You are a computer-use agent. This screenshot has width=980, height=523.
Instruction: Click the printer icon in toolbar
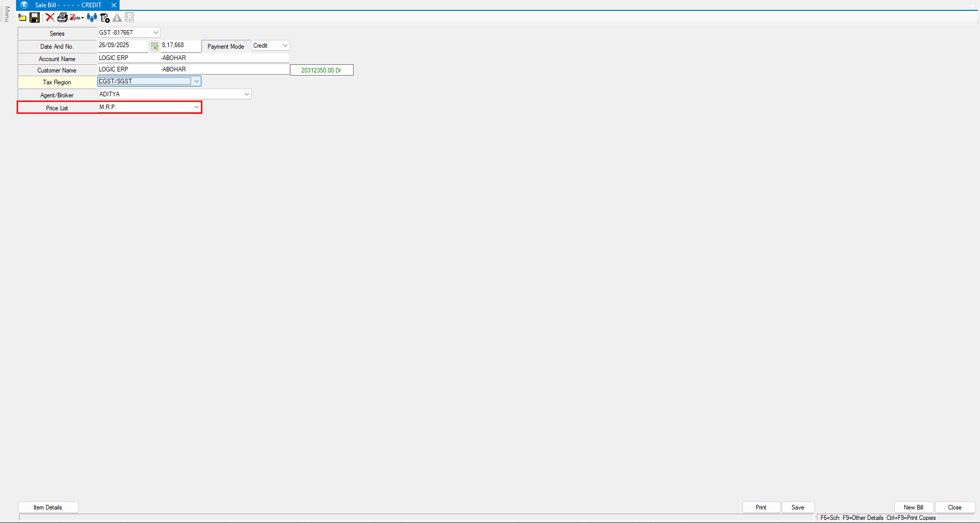(62, 18)
